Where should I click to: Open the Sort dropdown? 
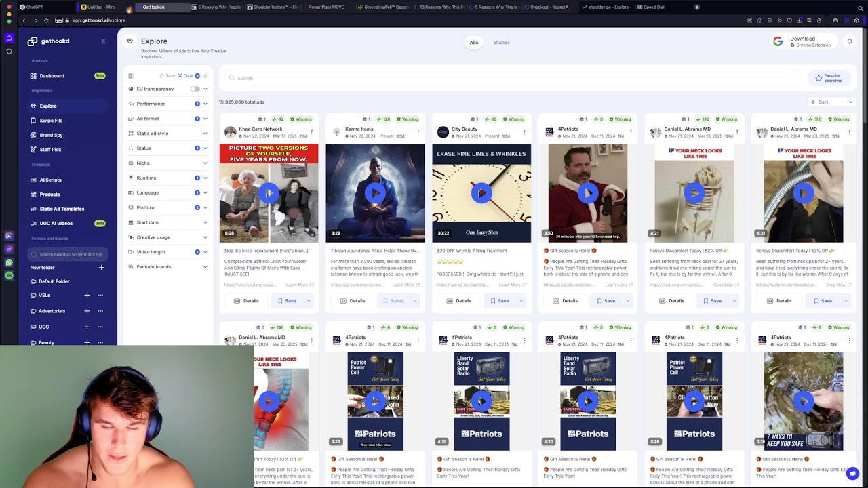(x=832, y=102)
